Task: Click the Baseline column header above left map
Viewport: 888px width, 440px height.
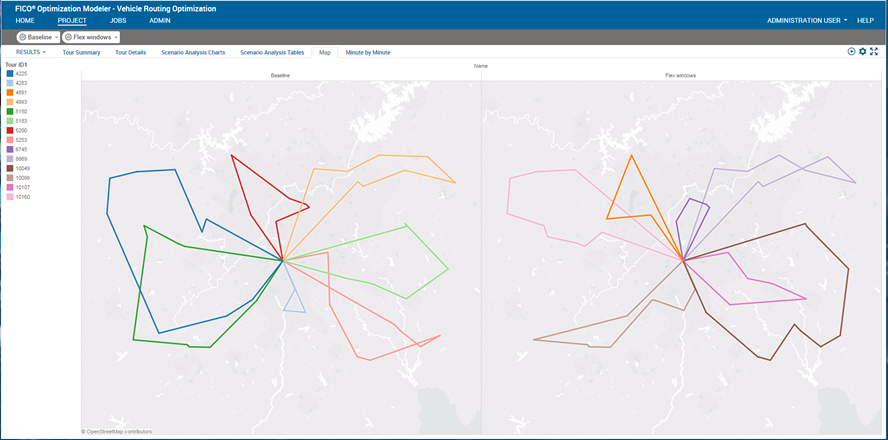Action: click(281, 75)
